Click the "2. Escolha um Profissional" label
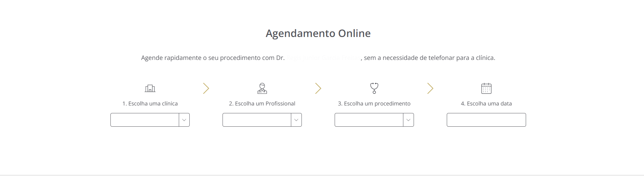The height and width of the screenshot is (176, 644). point(262,103)
